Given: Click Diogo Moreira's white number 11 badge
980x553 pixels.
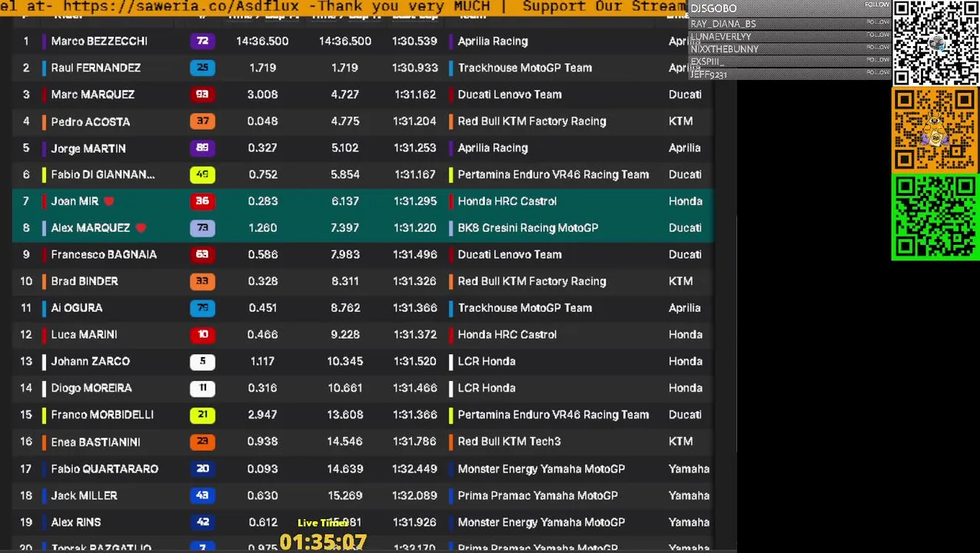Looking at the screenshot, I should [202, 388].
